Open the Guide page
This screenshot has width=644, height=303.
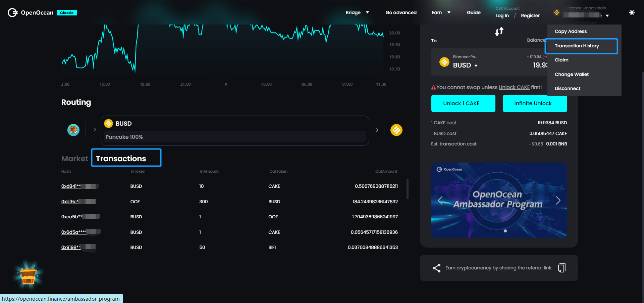point(474,12)
